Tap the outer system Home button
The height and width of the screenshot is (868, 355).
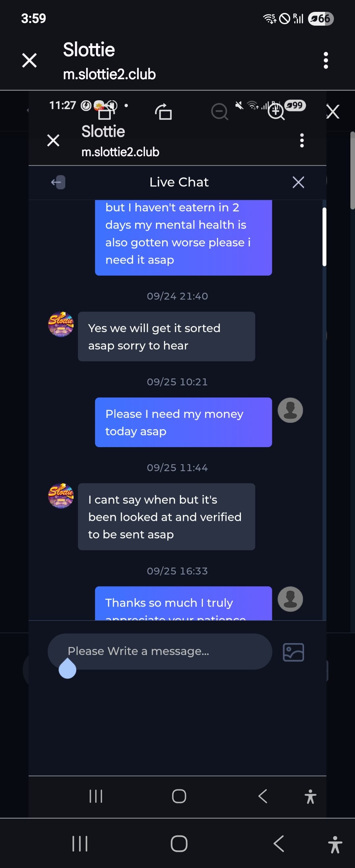pos(179,843)
